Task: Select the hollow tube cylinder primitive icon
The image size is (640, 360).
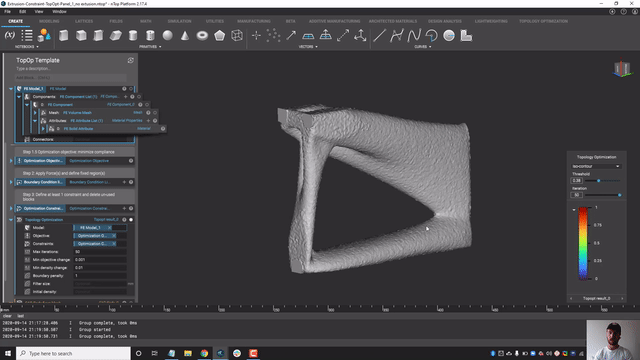Action: [x=150, y=36]
